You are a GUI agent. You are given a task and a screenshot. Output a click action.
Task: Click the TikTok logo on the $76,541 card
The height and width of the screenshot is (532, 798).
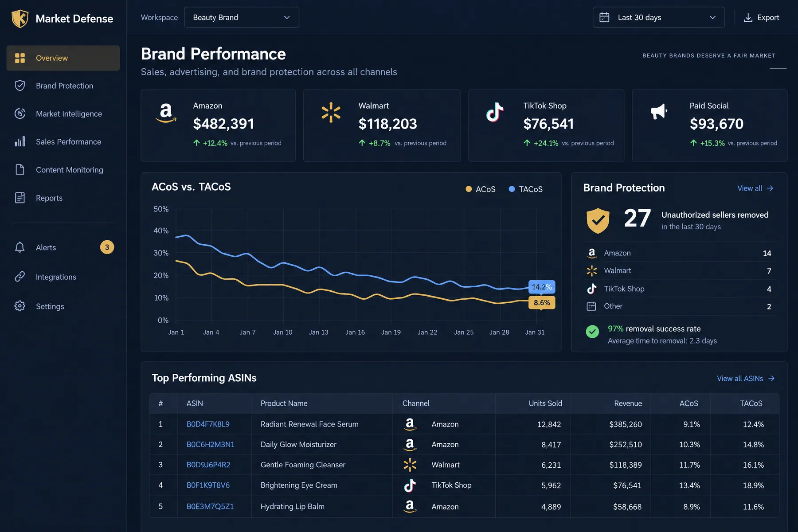495,112
